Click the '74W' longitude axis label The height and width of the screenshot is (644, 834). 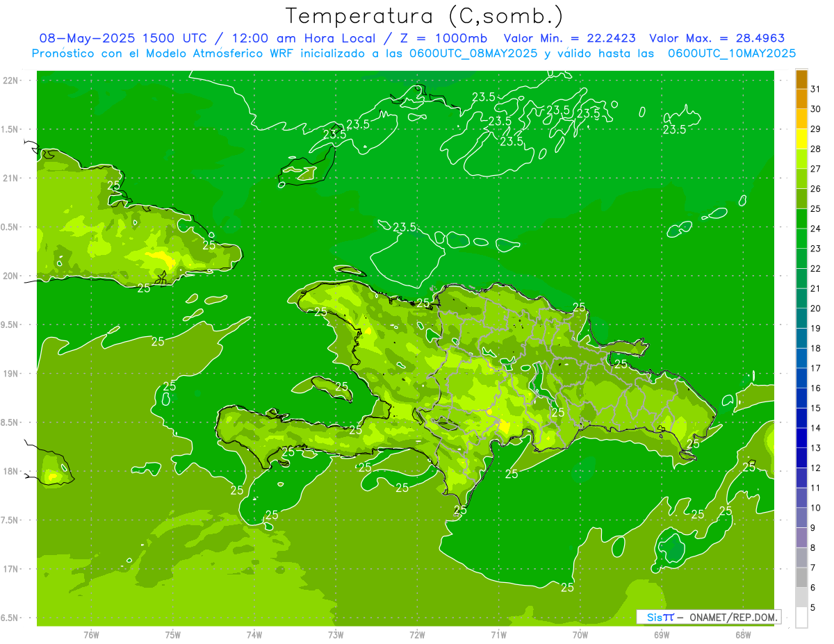254,634
